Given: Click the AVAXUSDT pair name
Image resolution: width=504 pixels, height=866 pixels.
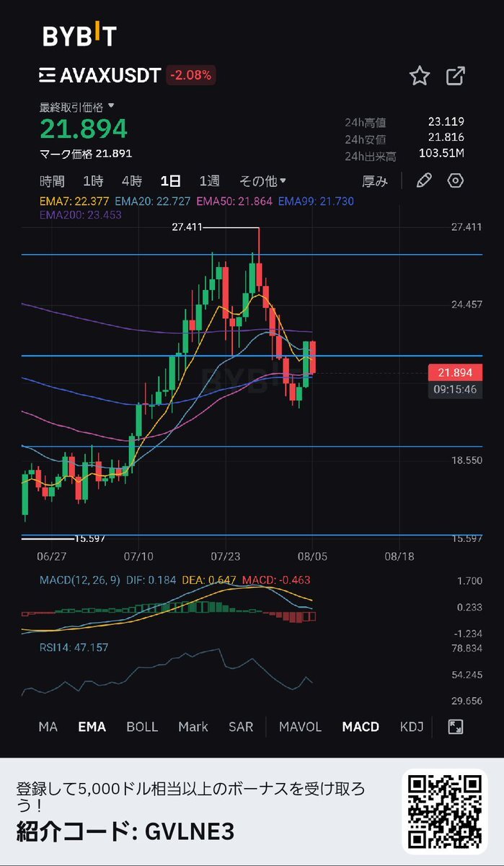Looking at the screenshot, I should pyautogui.click(x=110, y=75).
